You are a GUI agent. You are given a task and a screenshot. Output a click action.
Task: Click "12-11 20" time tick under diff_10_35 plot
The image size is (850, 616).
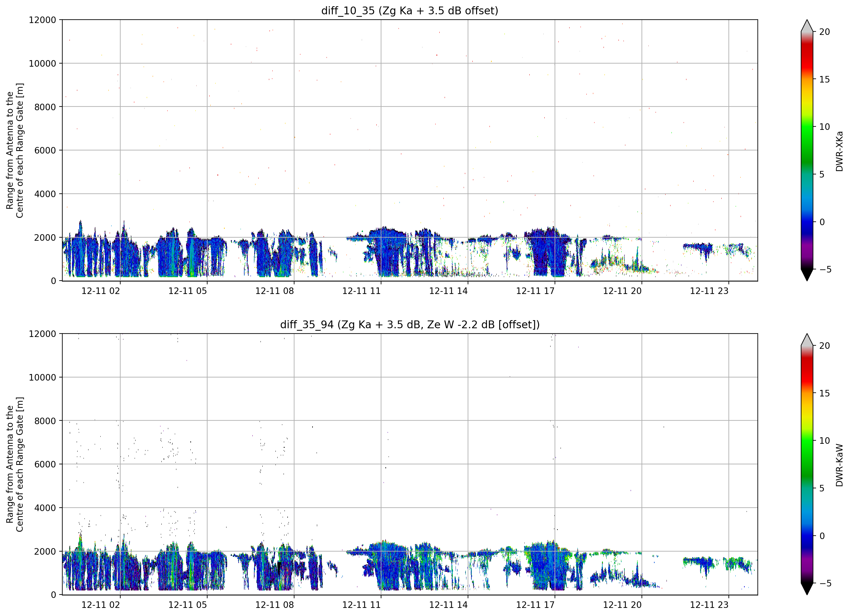click(x=622, y=291)
